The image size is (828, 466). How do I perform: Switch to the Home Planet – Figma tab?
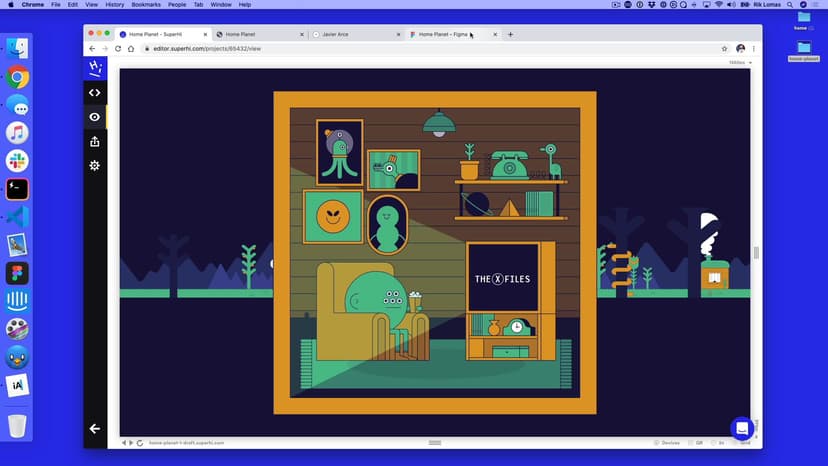pyautogui.click(x=443, y=34)
